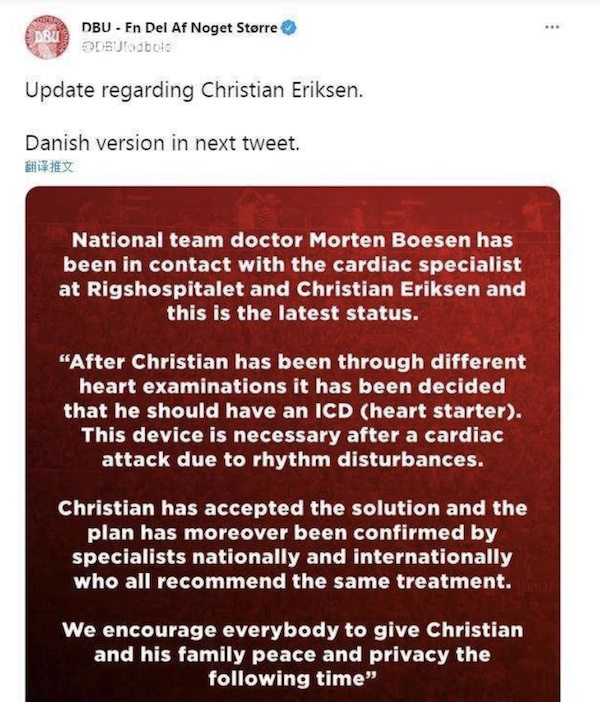This screenshot has height=702, width=600.
Task: Open DBU - En Del Af Noget Større profile
Action: click(x=180, y=28)
